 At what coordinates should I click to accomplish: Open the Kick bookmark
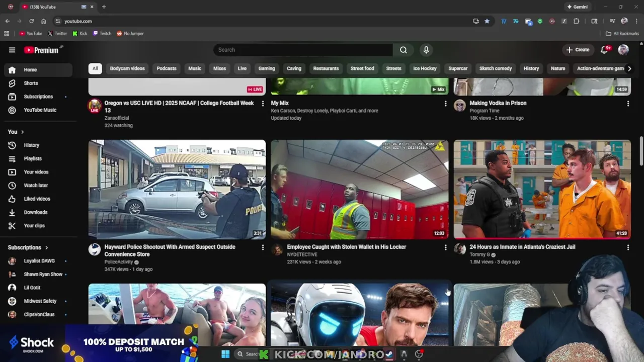pos(80,33)
